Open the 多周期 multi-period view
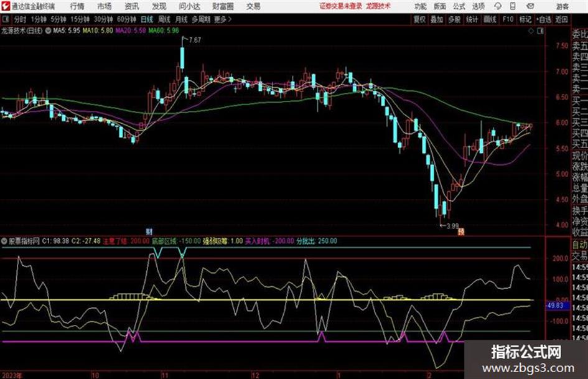 point(201,19)
